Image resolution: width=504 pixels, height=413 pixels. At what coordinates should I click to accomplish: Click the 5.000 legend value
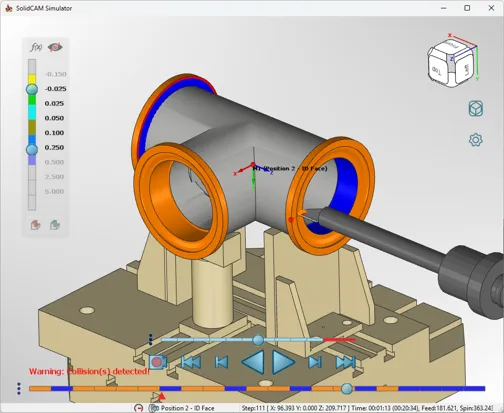point(54,191)
